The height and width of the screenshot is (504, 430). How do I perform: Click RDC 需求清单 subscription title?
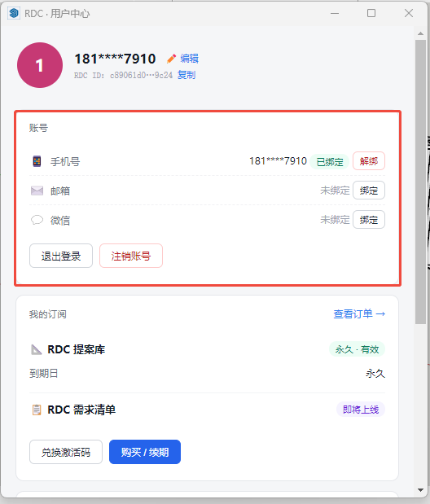[81, 410]
